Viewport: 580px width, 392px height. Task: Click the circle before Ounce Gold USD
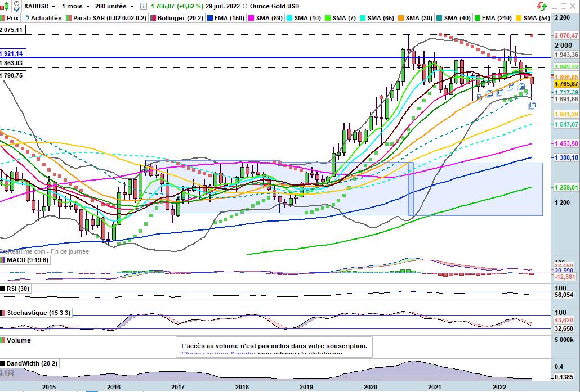(244, 6)
